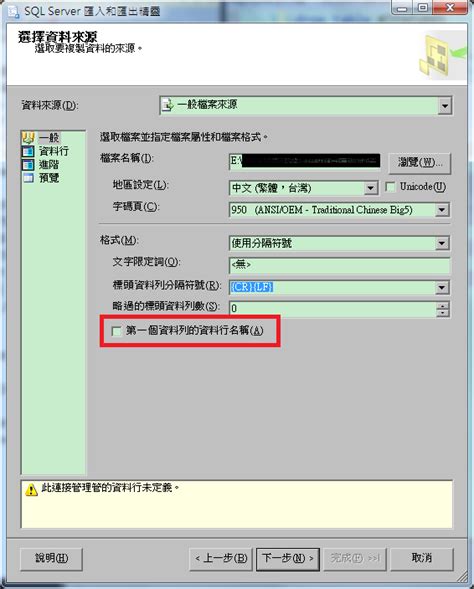Expand the 格式 format dropdown
The height and width of the screenshot is (589, 474).
pos(442,243)
